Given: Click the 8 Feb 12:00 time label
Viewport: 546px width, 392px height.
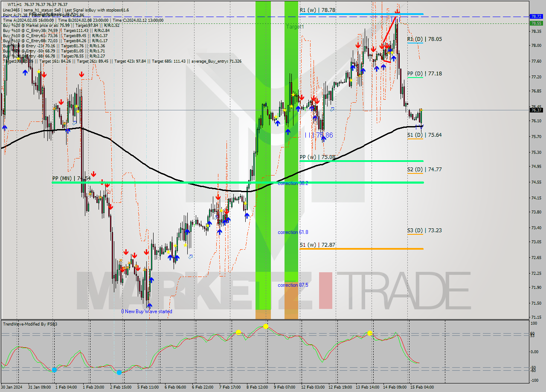Looking at the screenshot, I should click(x=257, y=387).
